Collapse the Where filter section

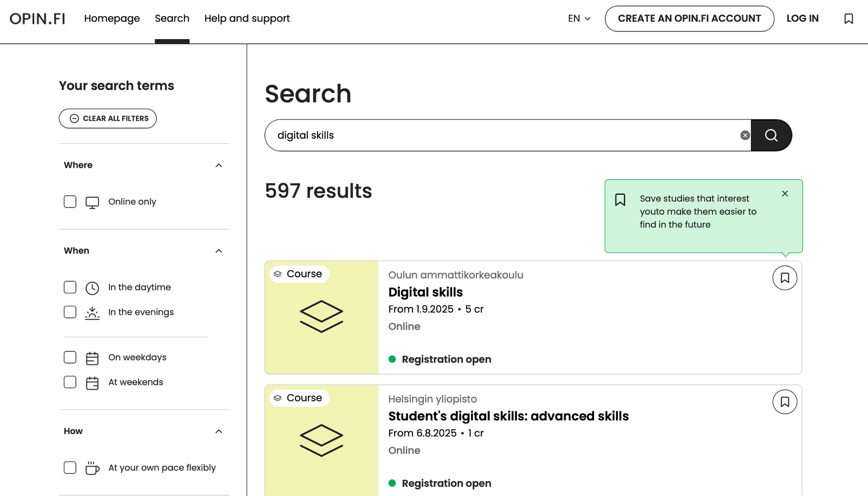pos(219,165)
